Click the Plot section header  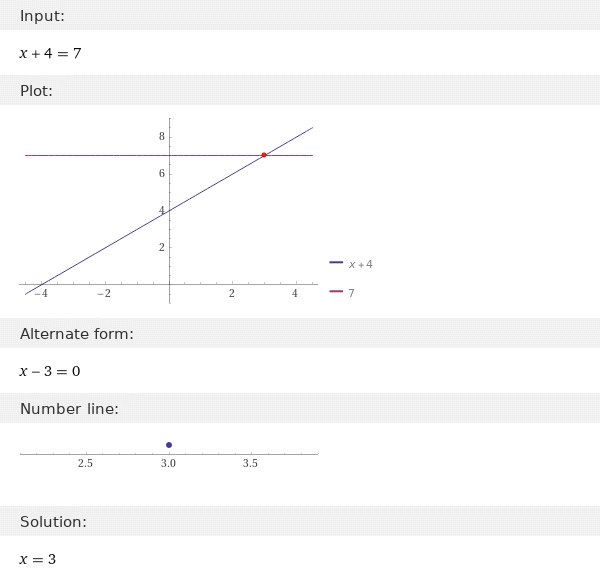36,91
